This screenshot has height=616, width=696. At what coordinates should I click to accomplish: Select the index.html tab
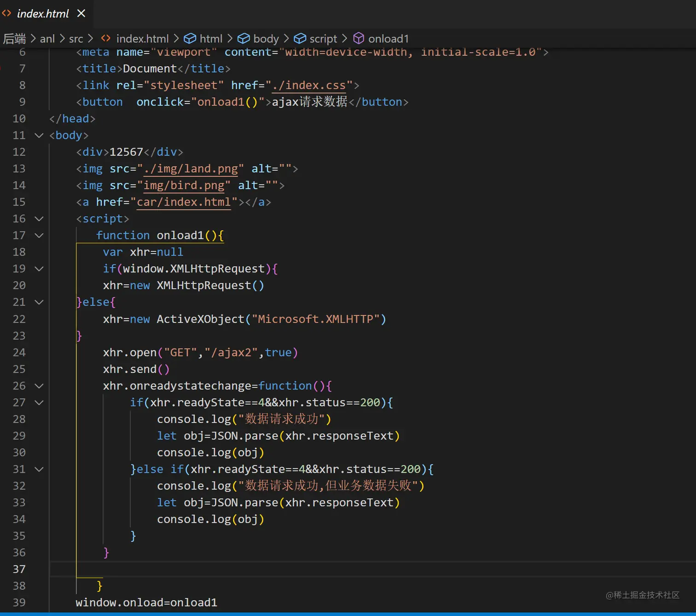click(x=46, y=13)
